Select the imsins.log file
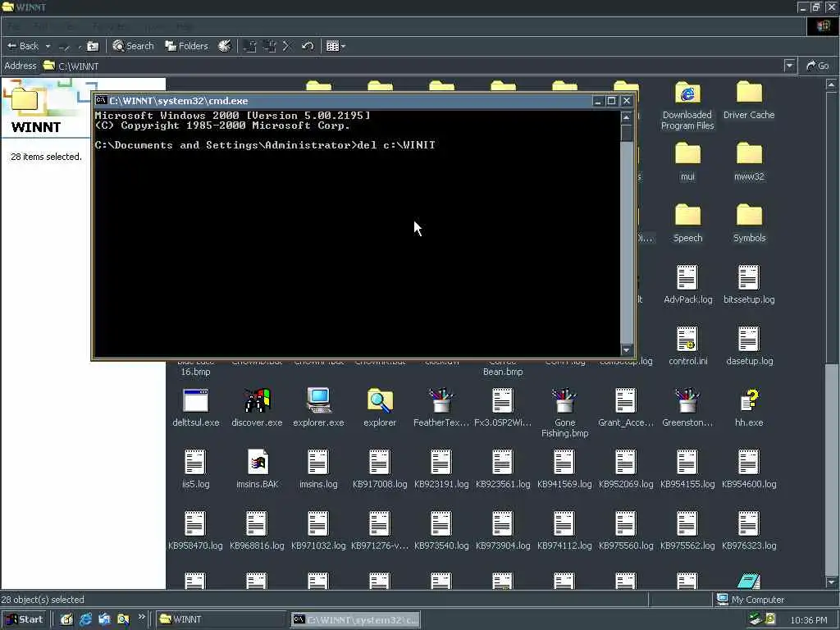 tap(318, 469)
